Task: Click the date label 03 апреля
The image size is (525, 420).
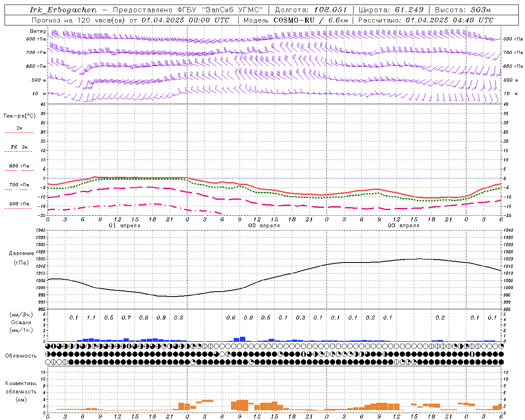Action: tap(404, 226)
